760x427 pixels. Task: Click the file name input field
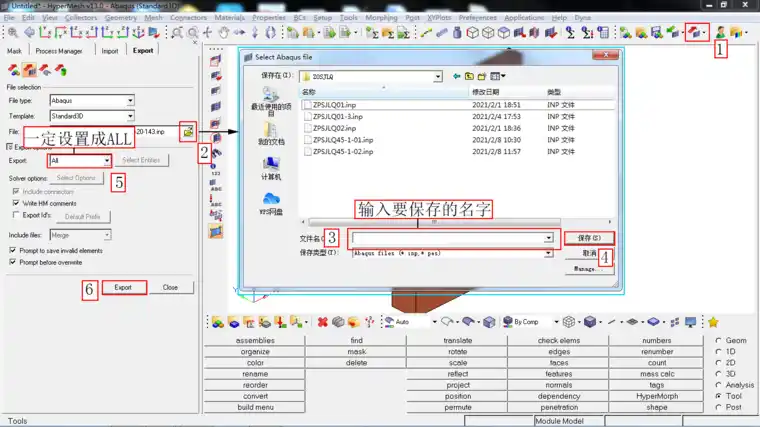point(448,238)
